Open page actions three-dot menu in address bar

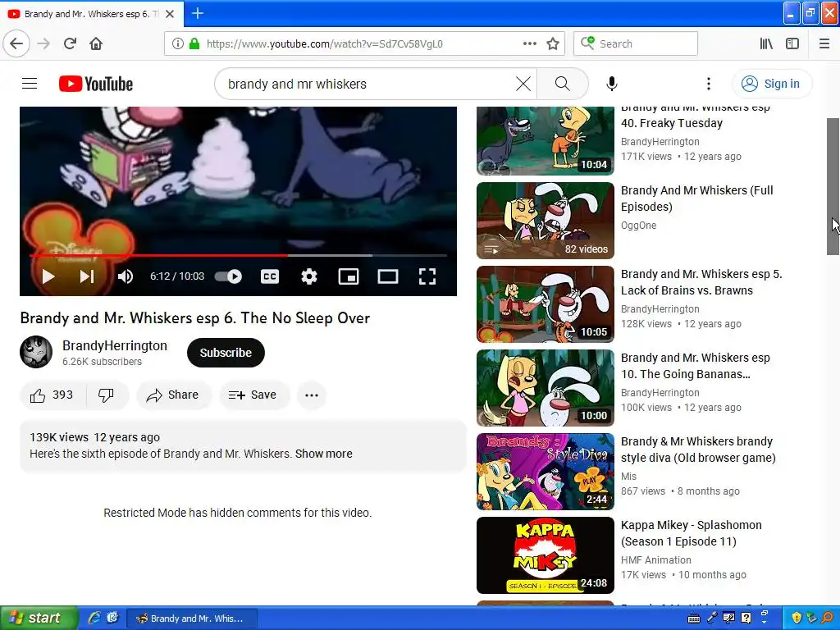530,43
